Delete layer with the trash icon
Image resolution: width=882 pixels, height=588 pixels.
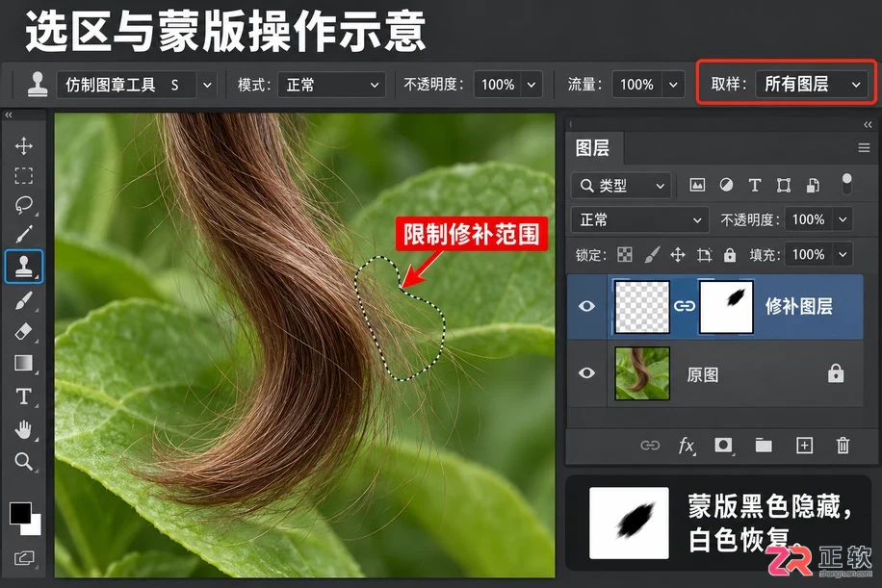click(x=843, y=446)
